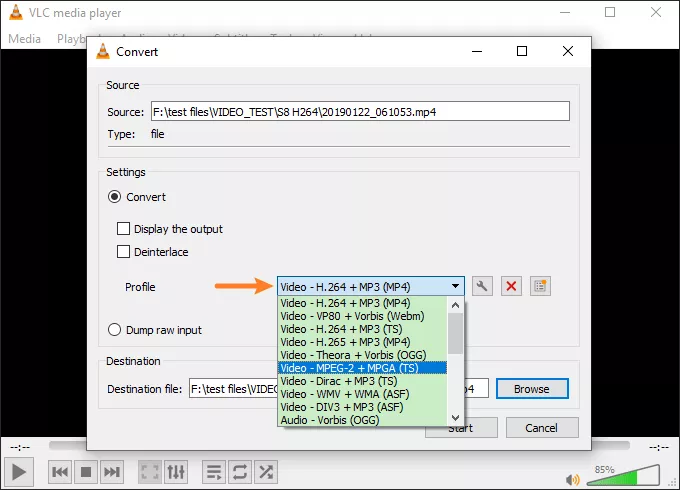Choose Video - H.264 + MP3 (MP4) list item
The width and height of the screenshot is (680, 490).
(362, 303)
